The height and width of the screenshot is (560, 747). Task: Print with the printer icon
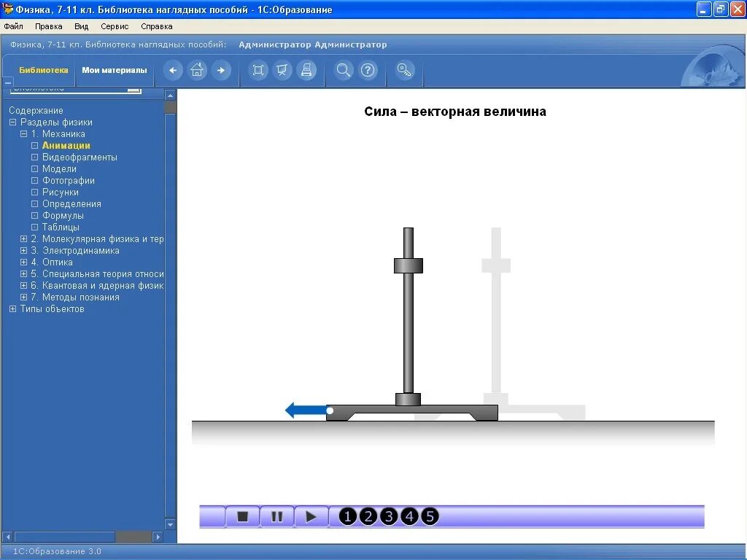coord(306,71)
